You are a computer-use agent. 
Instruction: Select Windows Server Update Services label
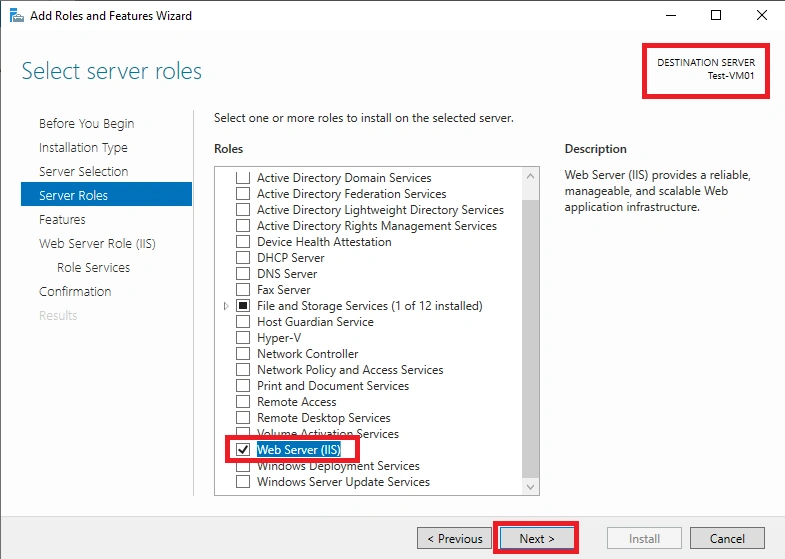(x=343, y=482)
